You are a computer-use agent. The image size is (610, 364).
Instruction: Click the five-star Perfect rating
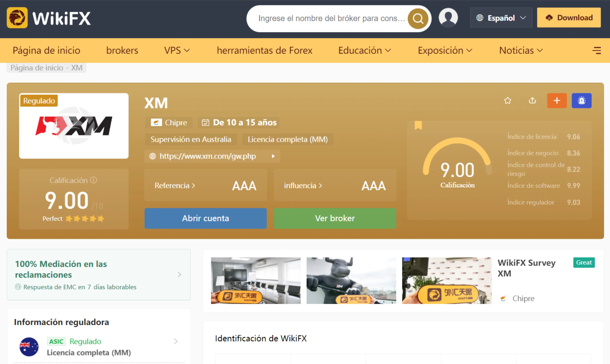[x=85, y=218]
